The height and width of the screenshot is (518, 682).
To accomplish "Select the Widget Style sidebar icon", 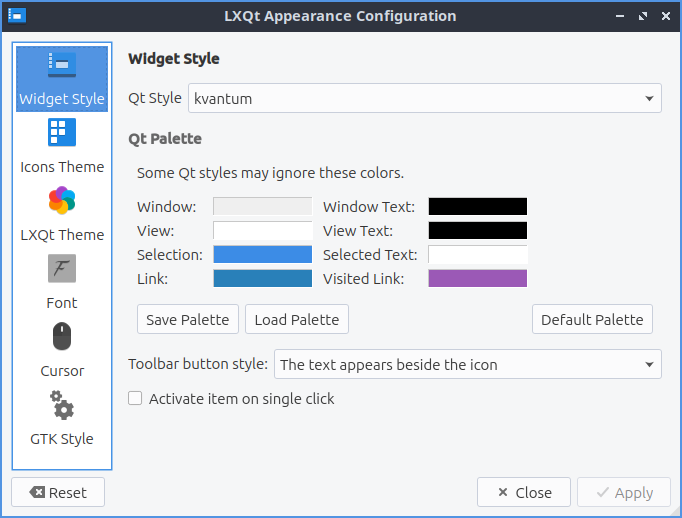I will click(x=62, y=66).
